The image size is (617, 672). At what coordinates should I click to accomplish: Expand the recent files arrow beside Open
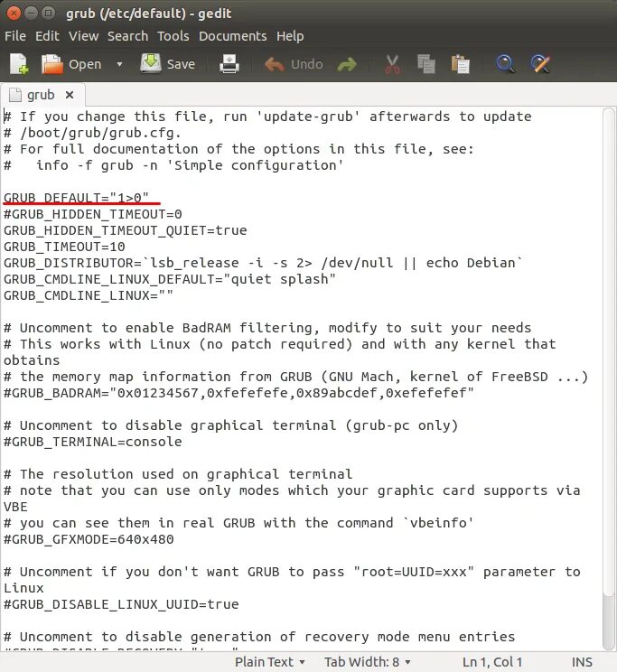tap(119, 64)
